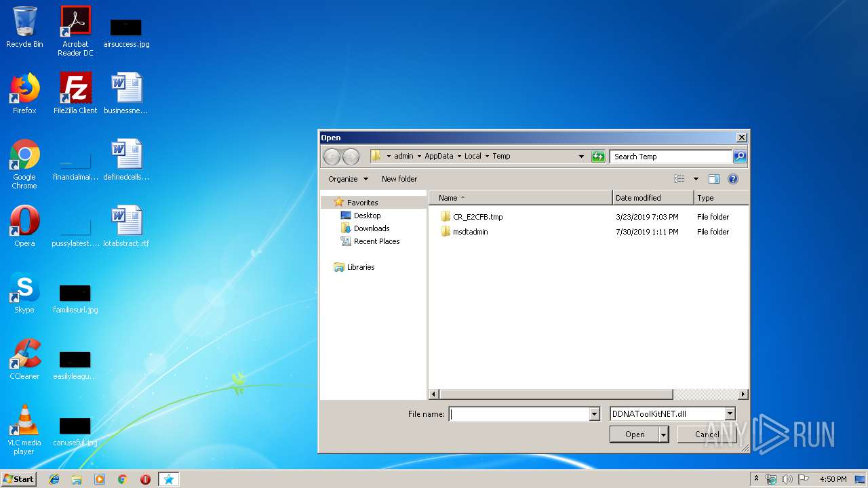The height and width of the screenshot is (488, 868).
Task: Select Favorites in navigation pane
Action: pyautogui.click(x=362, y=203)
